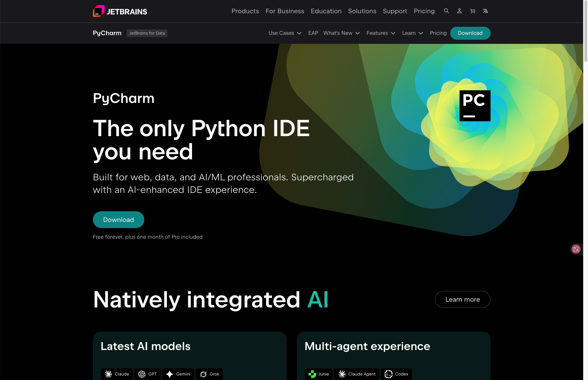Open the Support menu

[395, 11]
